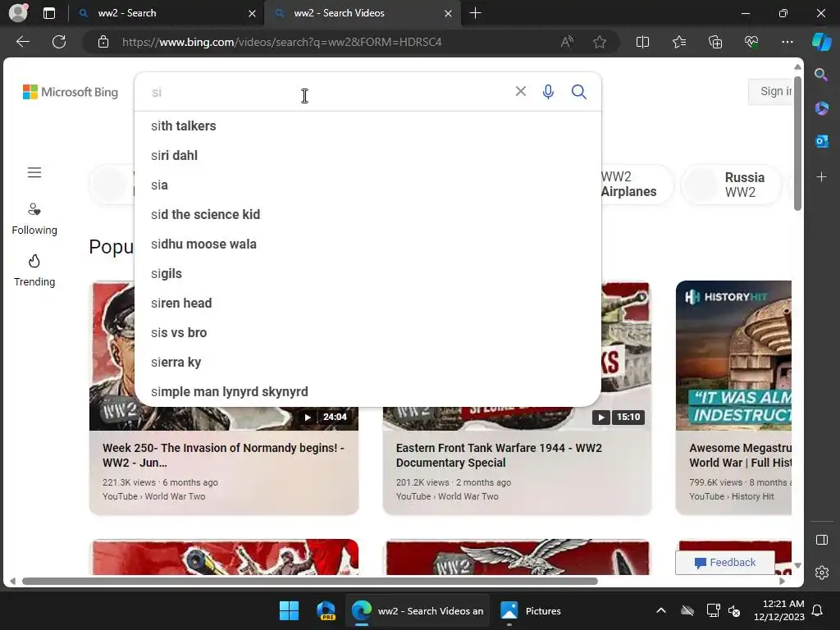This screenshot has width=840, height=630.
Task: Open the Edge window on taskbar
Action: click(418, 610)
